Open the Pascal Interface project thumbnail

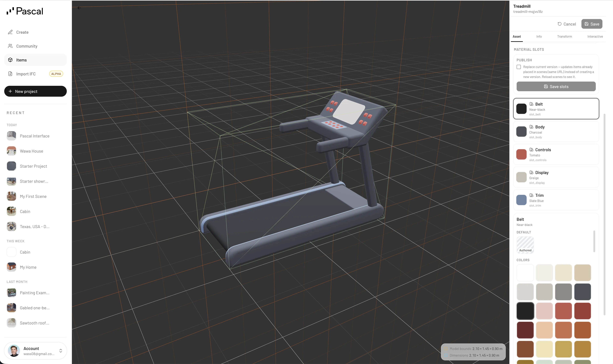(x=11, y=136)
